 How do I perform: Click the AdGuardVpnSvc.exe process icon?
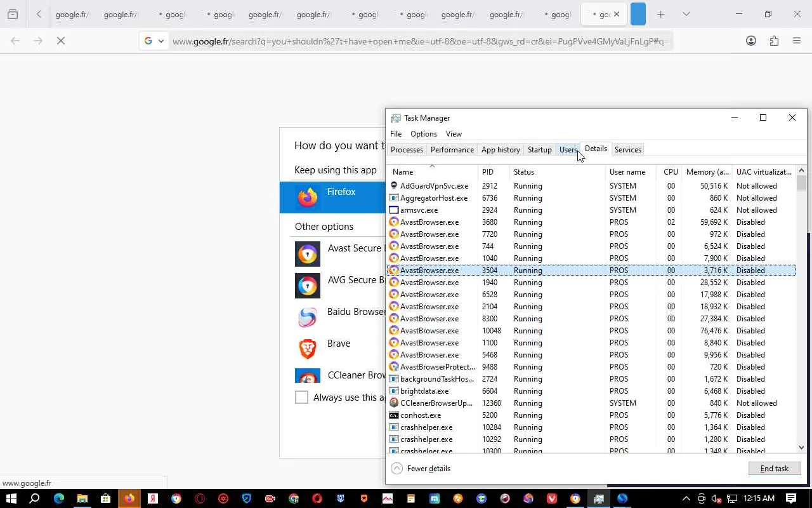[x=394, y=186]
